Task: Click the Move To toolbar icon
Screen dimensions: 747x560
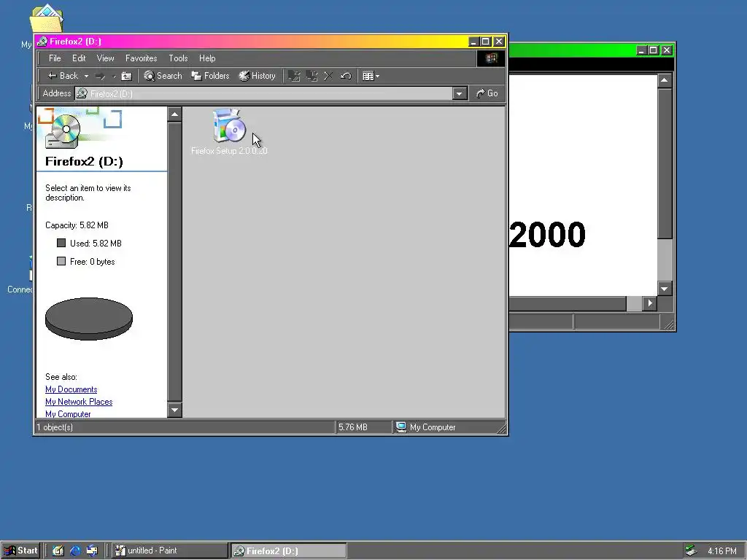Action: tap(295, 76)
